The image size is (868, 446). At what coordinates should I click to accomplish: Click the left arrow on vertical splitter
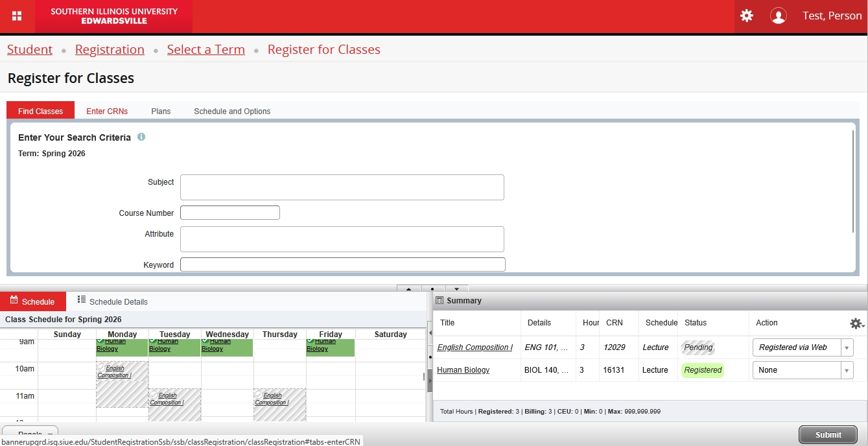pyautogui.click(x=430, y=333)
